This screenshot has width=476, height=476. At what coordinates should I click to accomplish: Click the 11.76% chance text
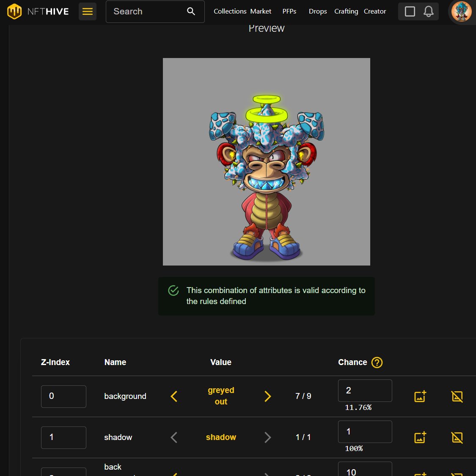358,407
